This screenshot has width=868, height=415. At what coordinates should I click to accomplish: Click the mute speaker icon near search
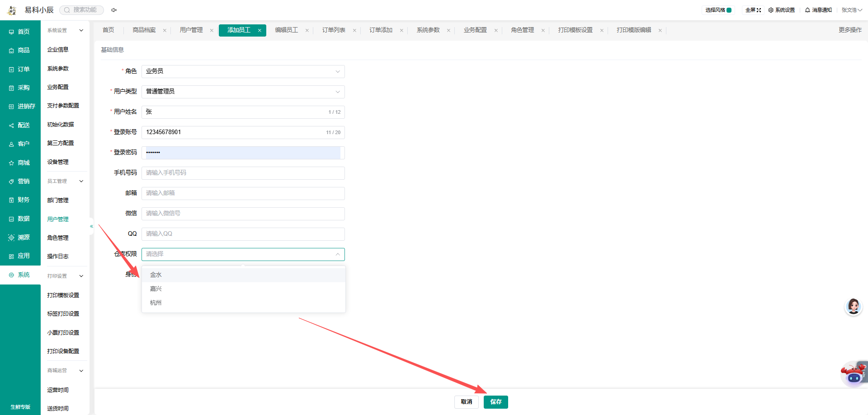coord(114,10)
